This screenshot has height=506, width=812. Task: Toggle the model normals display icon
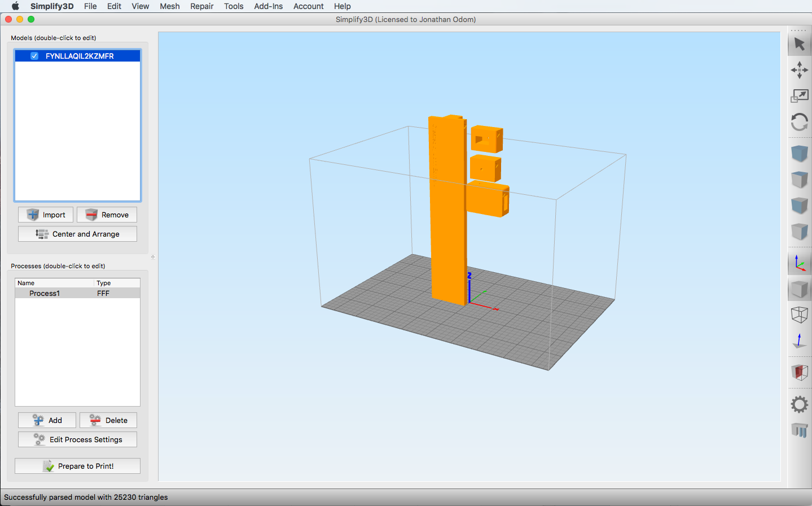pos(799,341)
